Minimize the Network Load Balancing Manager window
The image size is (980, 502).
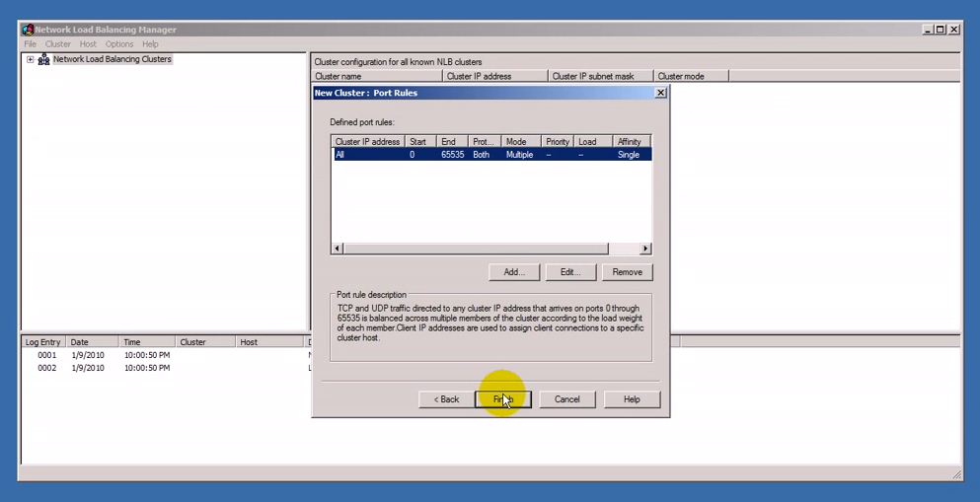tap(928, 30)
